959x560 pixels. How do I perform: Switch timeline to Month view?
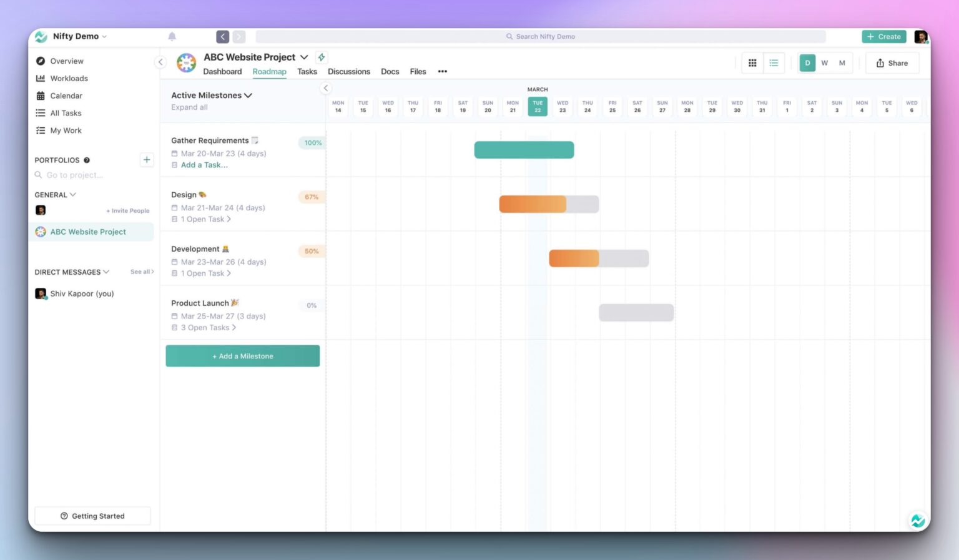pos(842,63)
